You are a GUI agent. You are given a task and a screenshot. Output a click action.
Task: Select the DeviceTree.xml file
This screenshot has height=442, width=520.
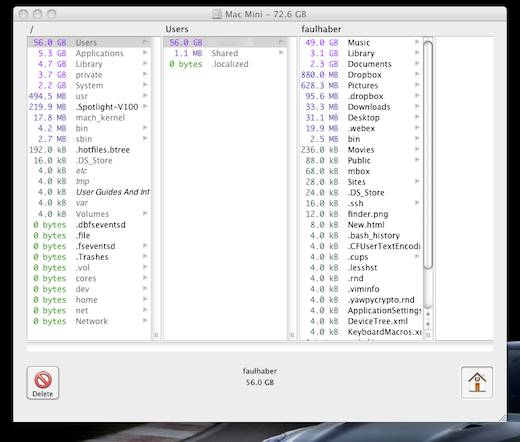pos(361,321)
